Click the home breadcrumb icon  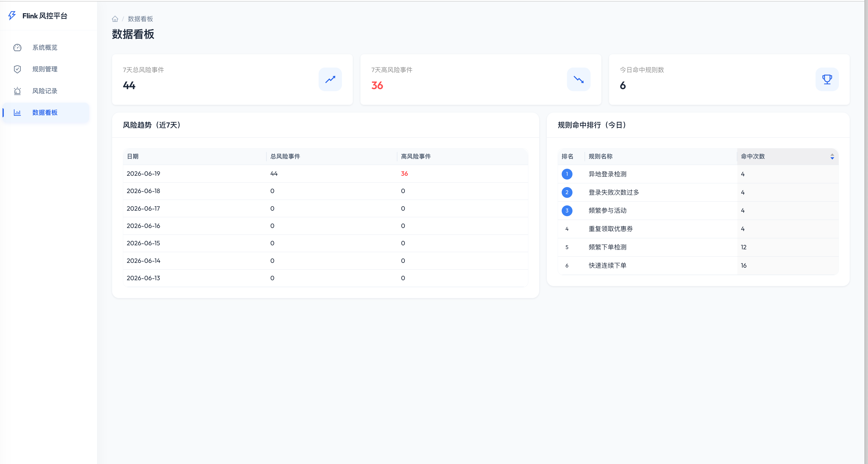115,19
